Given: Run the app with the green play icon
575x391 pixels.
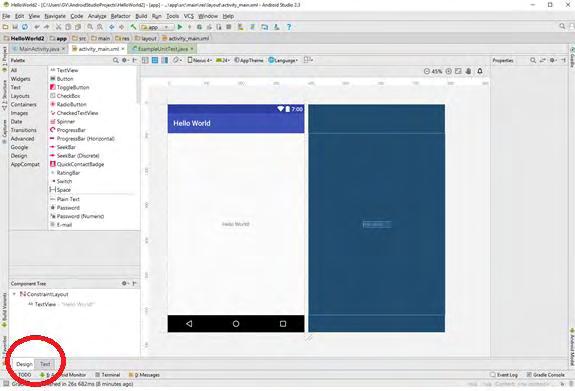Looking at the screenshot, I should (x=180, y=27).
